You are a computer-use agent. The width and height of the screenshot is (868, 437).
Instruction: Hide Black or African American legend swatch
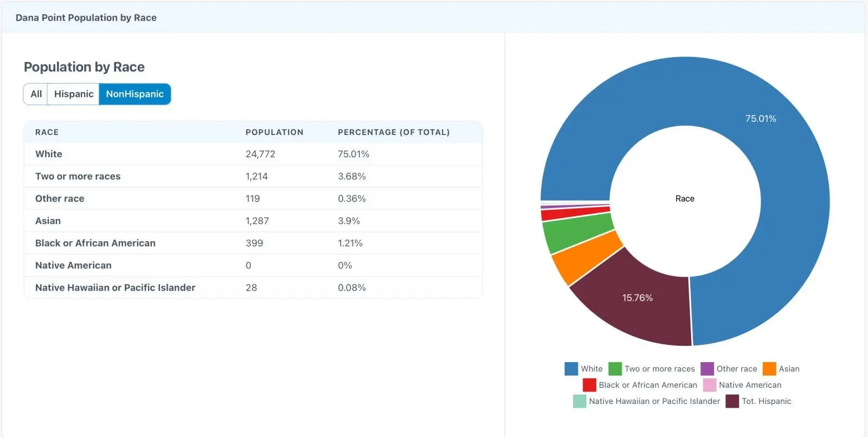point(589,385)
